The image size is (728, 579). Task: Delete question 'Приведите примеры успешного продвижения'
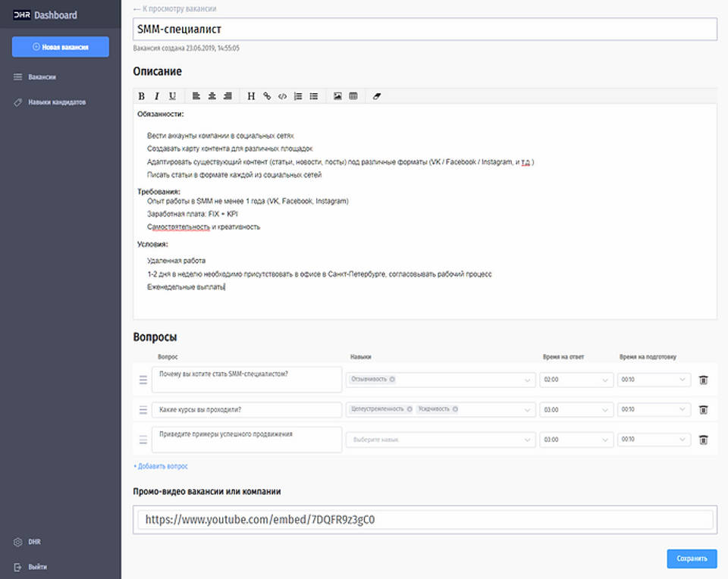[x=704, y=440]
